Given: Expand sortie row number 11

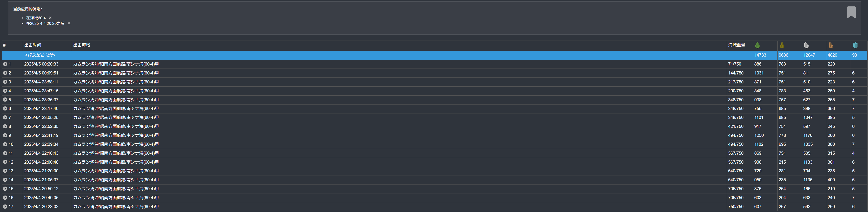Looking at the screenshot, I should (x=5, y=153).
